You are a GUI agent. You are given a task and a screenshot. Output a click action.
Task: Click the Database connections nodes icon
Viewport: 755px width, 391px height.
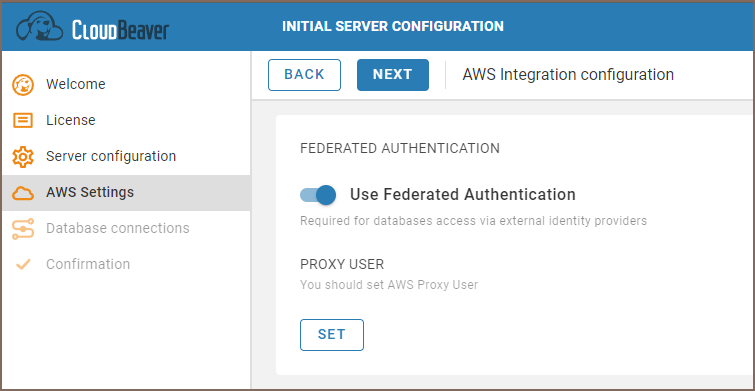[x=23, y=229]
